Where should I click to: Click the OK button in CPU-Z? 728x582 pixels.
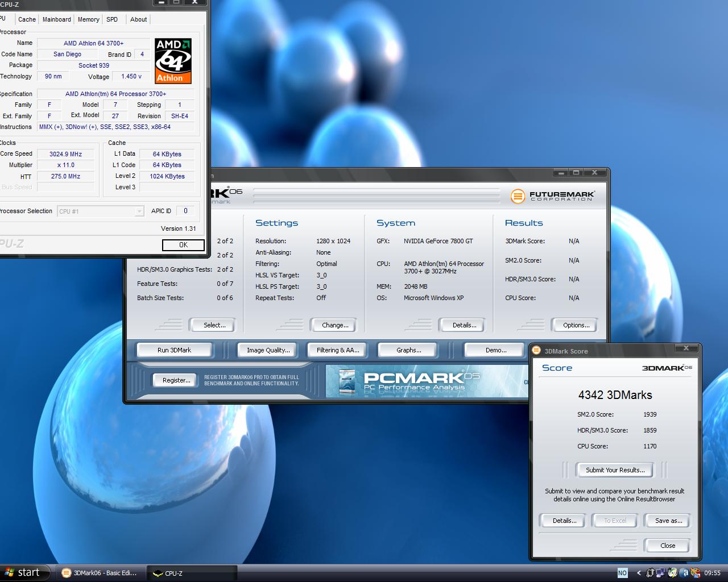click(x=183, y=245)
